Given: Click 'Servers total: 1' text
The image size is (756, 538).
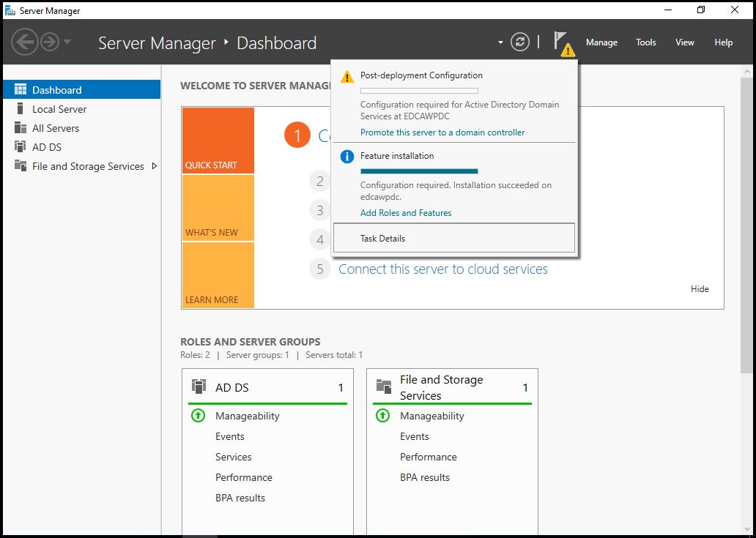Looking at the screenshot, I should [x=334, y=356].
